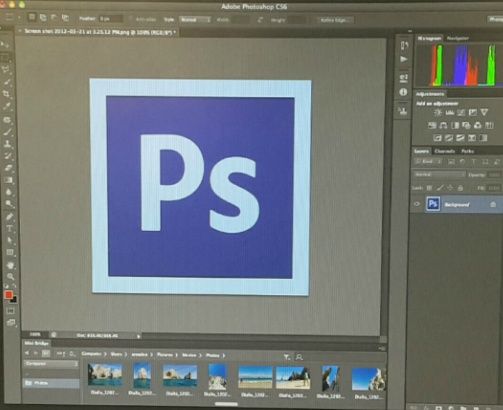Switch to the Histogram tab
The width and height of the screenshot is (503, 410).
click(x=430, y=38)
